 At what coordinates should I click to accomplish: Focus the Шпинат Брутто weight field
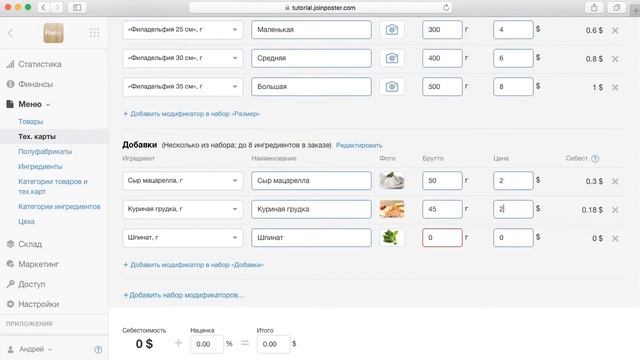point(442,238)
